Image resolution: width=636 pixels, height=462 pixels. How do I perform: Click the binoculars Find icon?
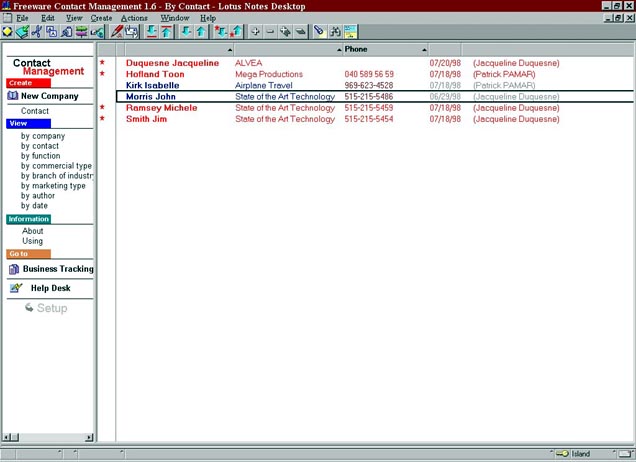tap(335, 32)
